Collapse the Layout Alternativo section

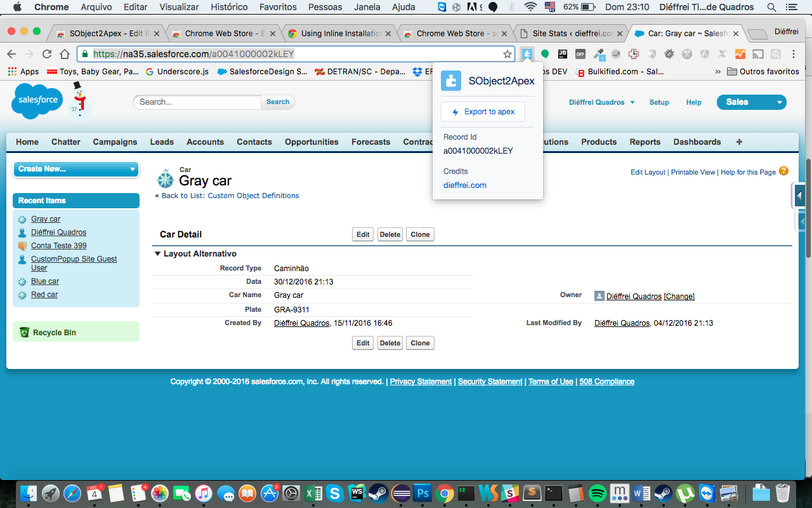pos(158,253)
